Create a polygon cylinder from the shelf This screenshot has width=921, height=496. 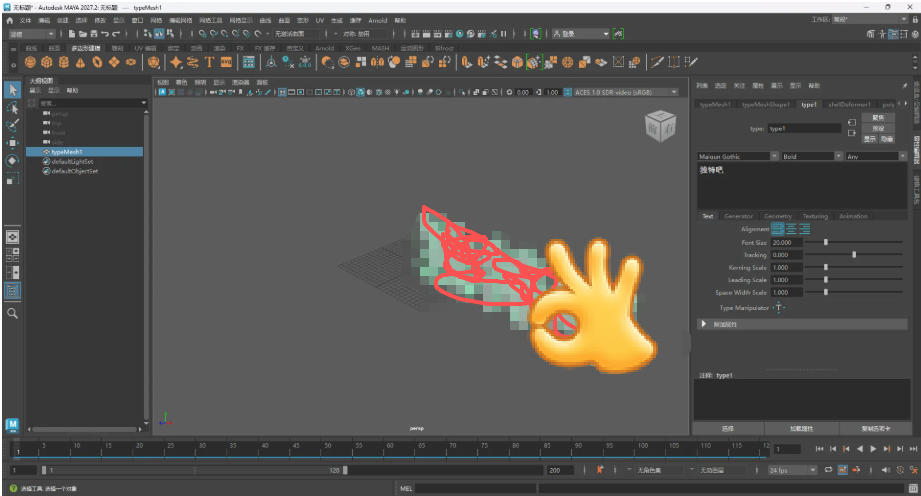[x=63, y=62]
